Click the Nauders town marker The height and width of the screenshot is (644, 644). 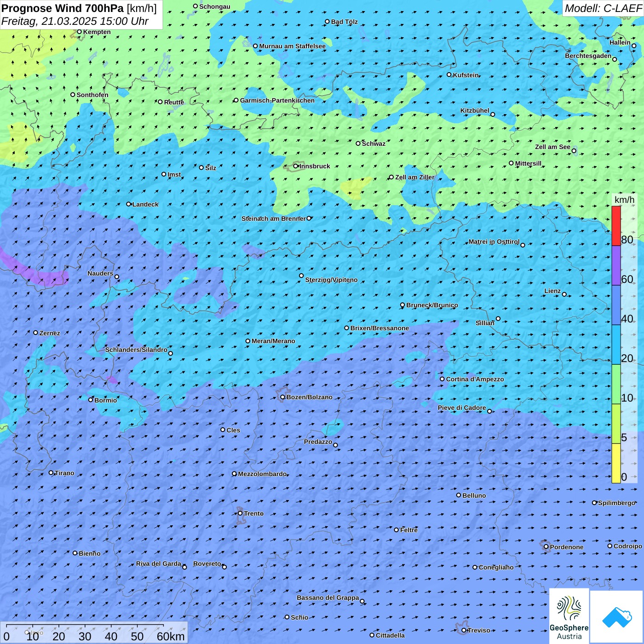pos(117,277)
